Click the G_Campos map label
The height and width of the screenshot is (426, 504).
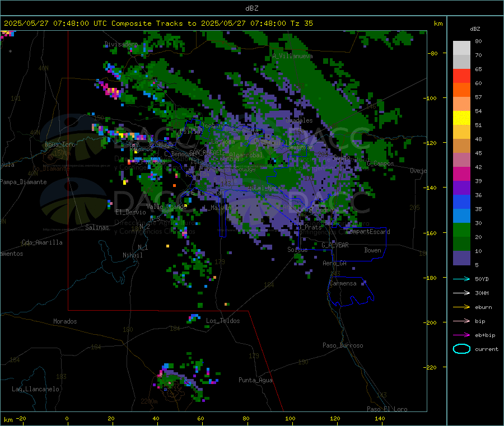(x=380, y=163)
